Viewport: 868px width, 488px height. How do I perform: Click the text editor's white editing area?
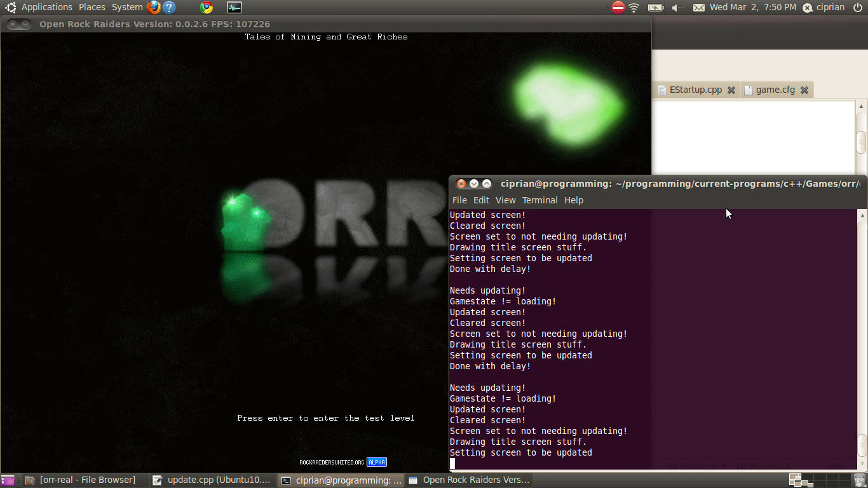(754, 137)
